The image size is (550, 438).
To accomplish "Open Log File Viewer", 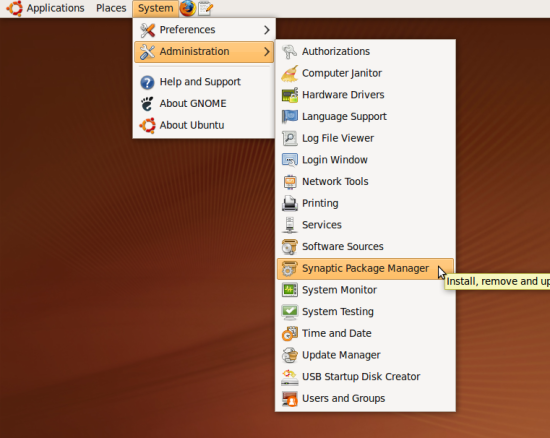I will coord(365,139).
